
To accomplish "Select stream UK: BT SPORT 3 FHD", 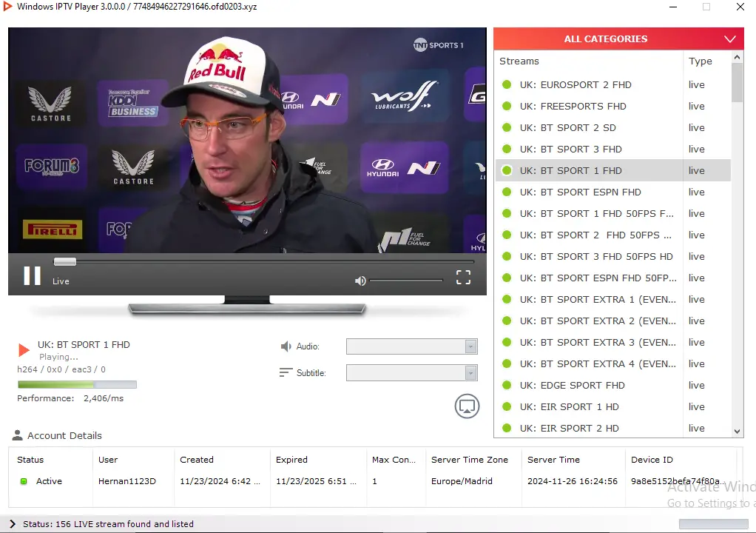I will point(612,149).
